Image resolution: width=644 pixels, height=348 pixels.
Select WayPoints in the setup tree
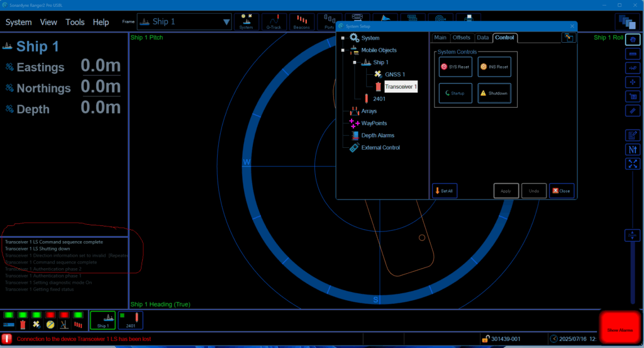click(374, 123)
